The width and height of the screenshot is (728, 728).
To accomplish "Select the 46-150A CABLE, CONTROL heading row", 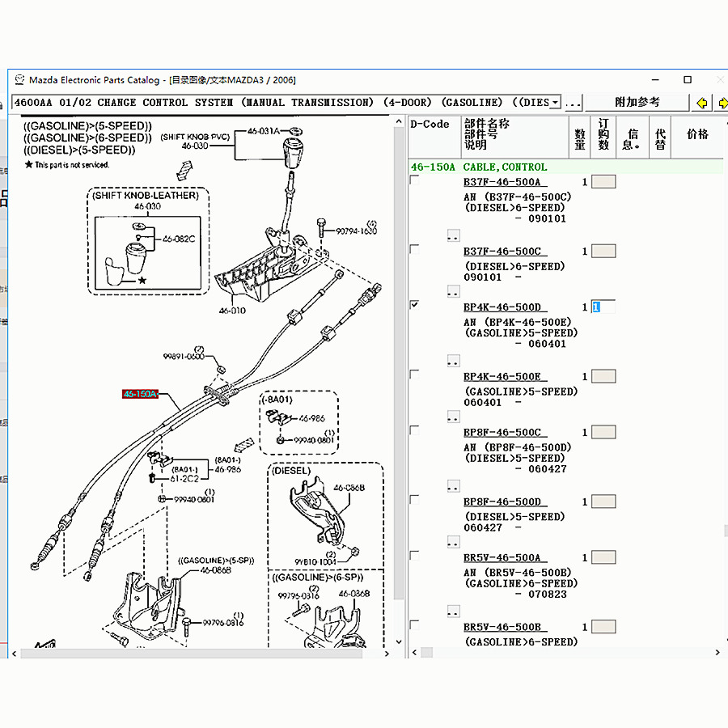I will point(565,167).
